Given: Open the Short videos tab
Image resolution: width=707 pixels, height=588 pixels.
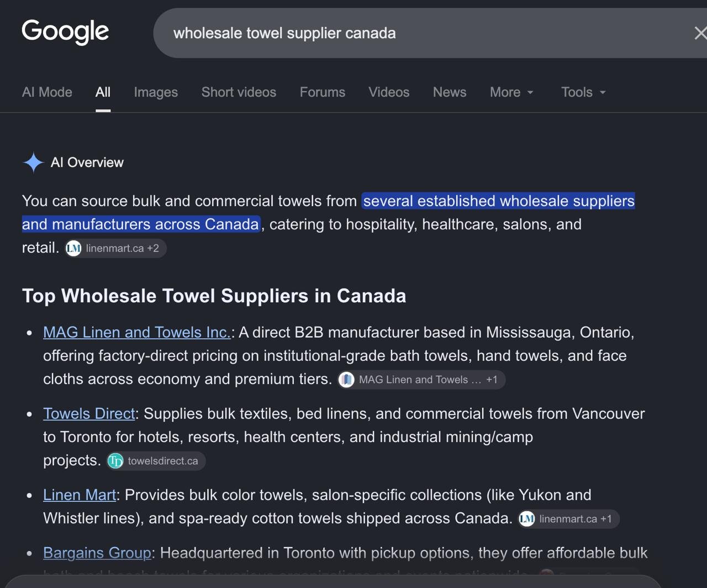Looking at the screenshot, I should tap(239, 92).
